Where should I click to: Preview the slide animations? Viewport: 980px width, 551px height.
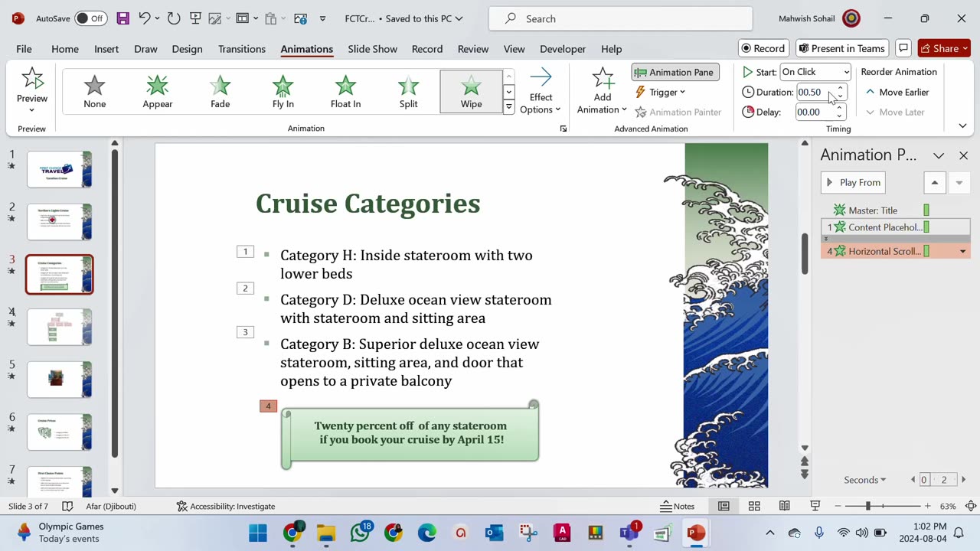pyautogui.click(x=32, y=90)
